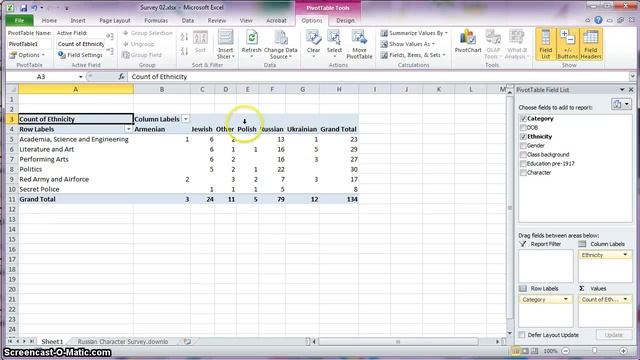
Task: Switch to the Insert tab
Action: 78,20
